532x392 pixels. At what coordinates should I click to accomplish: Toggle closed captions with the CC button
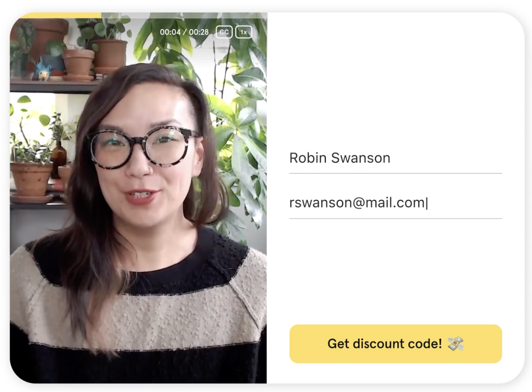click(x=224, y=32)
